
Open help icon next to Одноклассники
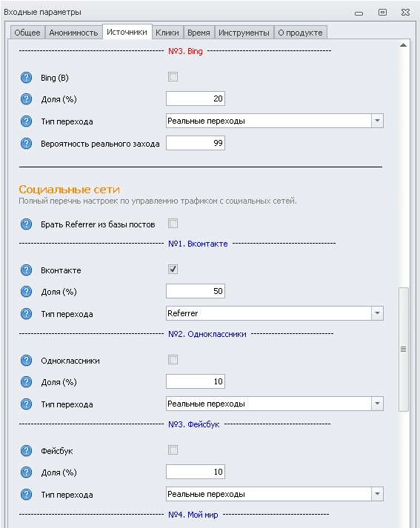point(26,361)
